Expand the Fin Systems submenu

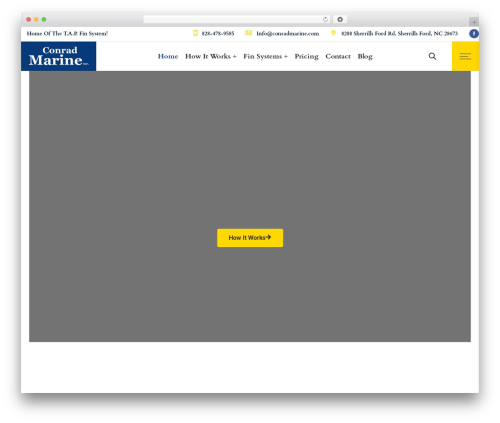266,56
